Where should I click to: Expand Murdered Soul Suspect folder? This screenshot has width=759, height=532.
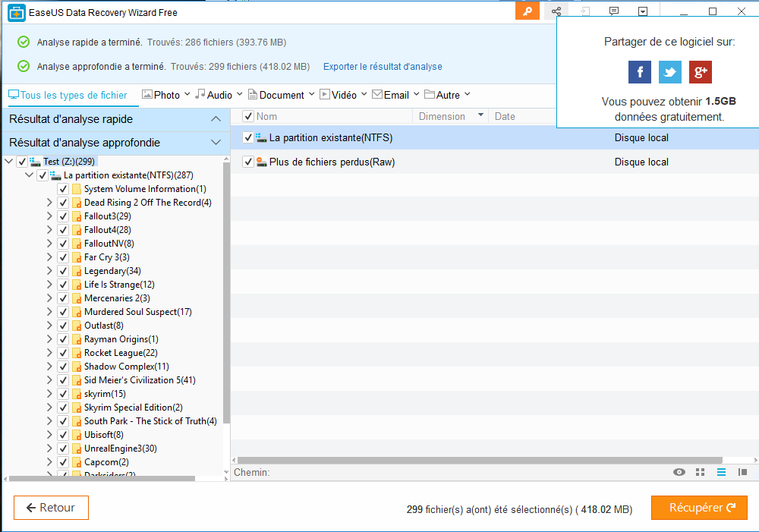49,312
